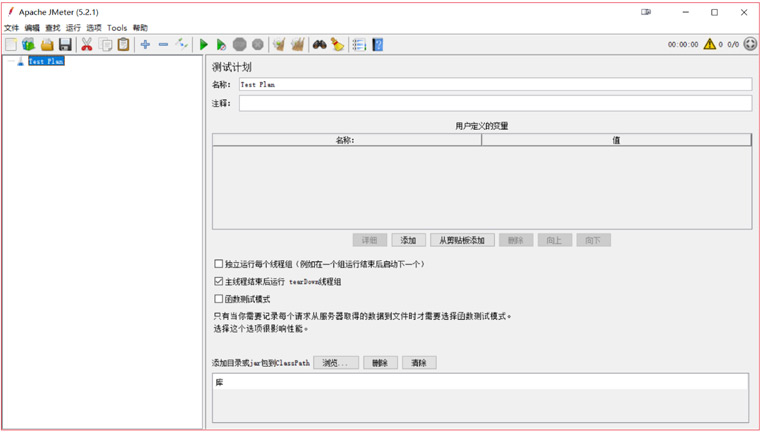Screen dimensions: 760x432
Task: Click the JMeter feather icon in the title bar
Action: (10, 12)
